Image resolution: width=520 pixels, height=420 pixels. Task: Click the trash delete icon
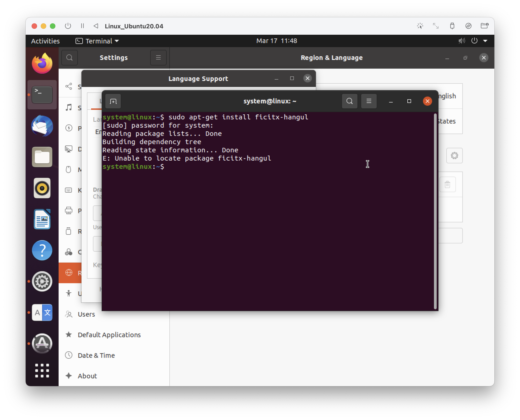[447, 185]
